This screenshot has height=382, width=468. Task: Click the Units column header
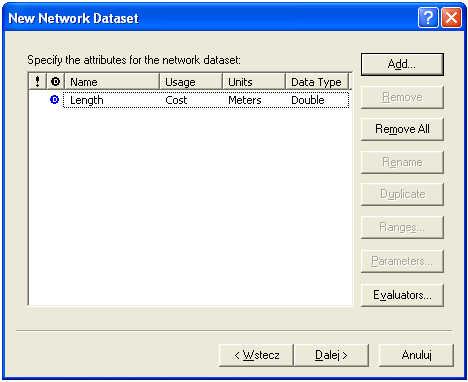point(254,81)
